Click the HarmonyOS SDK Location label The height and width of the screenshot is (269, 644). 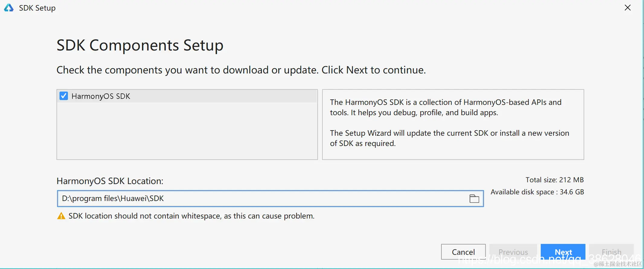110,181
